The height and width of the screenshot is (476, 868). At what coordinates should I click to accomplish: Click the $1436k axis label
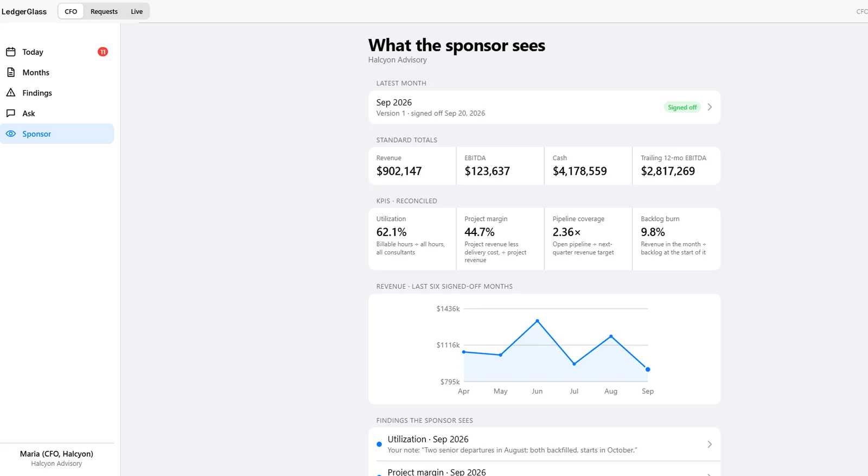(x=448, y=309)
